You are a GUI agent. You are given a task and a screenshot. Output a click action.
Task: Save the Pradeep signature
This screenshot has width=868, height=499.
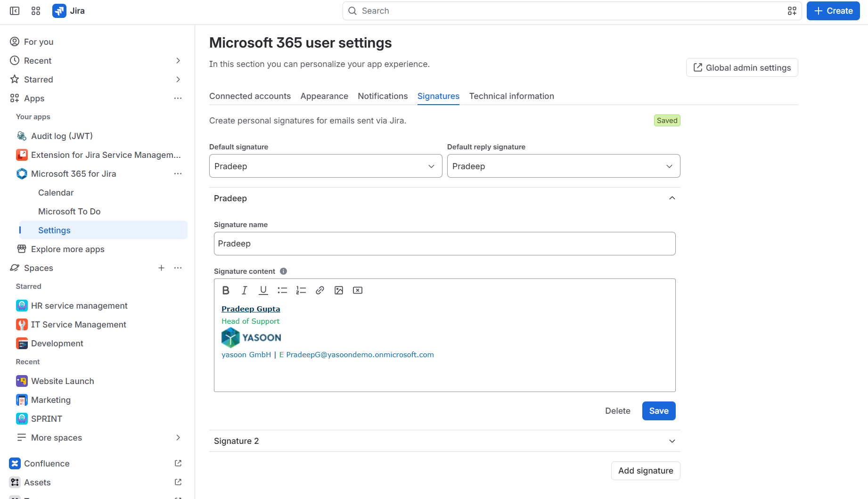pyautogui.click(x=658, y=411)
